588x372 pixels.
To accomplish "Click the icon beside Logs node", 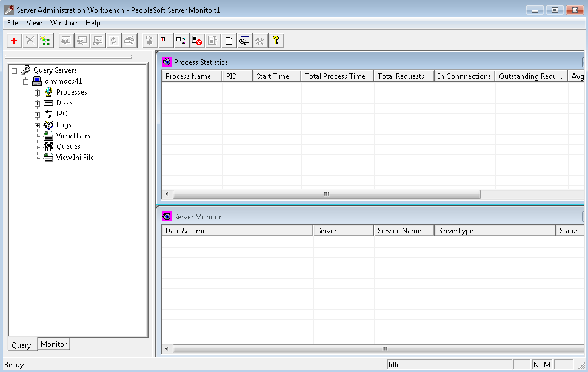I will (x=48, y=125).
